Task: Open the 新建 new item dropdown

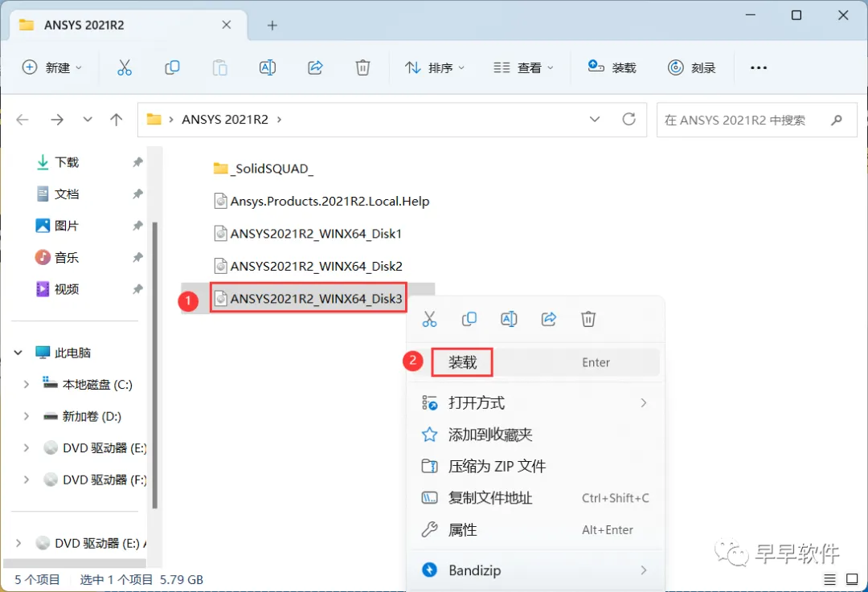Action: [x=52, y=67]
